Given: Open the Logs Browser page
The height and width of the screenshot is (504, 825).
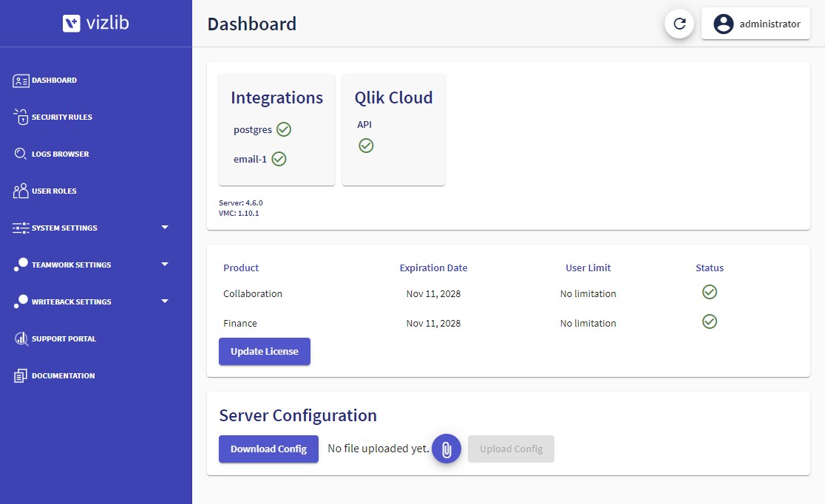Looking at the screenshot, I should [60, 154].
